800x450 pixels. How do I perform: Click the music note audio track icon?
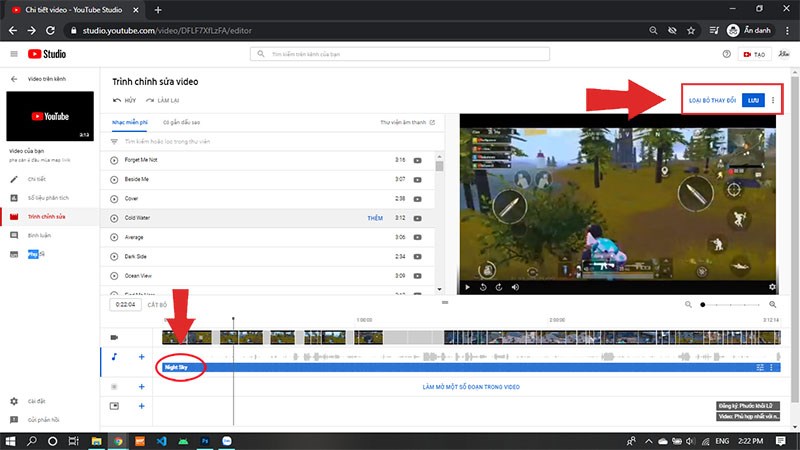114,357
